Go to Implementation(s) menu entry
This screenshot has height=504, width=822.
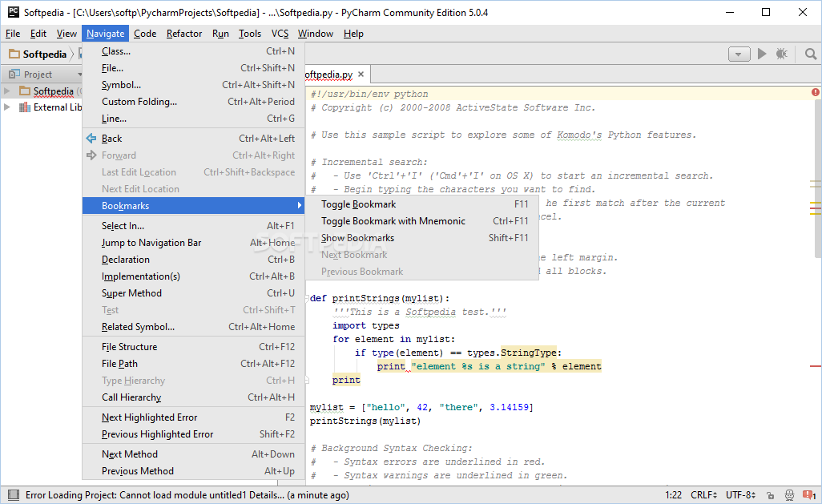193,276
